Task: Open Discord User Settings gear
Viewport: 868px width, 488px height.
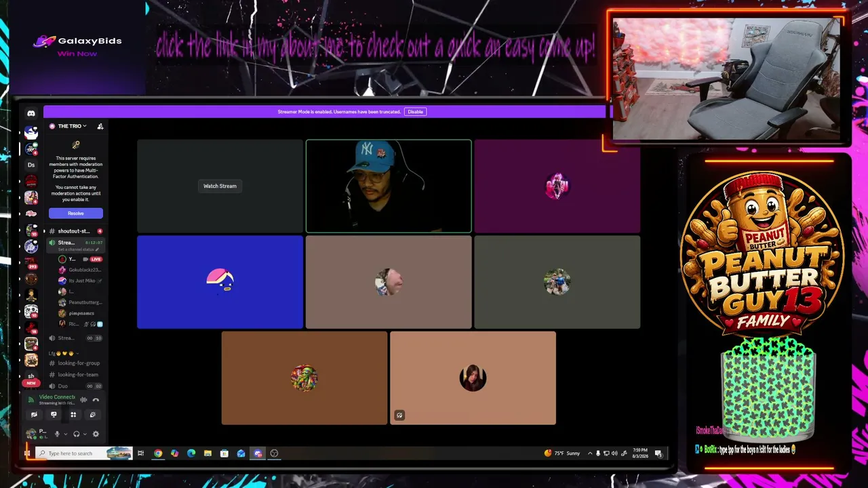Action: point(96,434)
